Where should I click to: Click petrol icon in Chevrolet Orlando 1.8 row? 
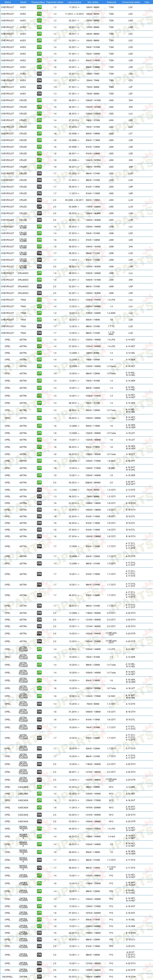point(39,280)
